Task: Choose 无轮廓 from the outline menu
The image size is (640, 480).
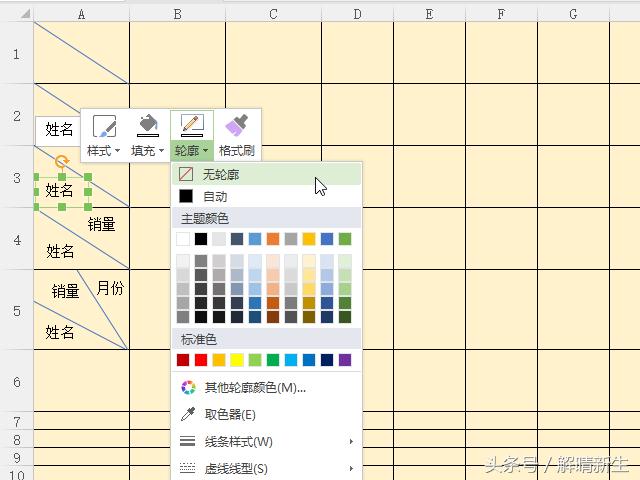Action: click(x=267, y=174)
